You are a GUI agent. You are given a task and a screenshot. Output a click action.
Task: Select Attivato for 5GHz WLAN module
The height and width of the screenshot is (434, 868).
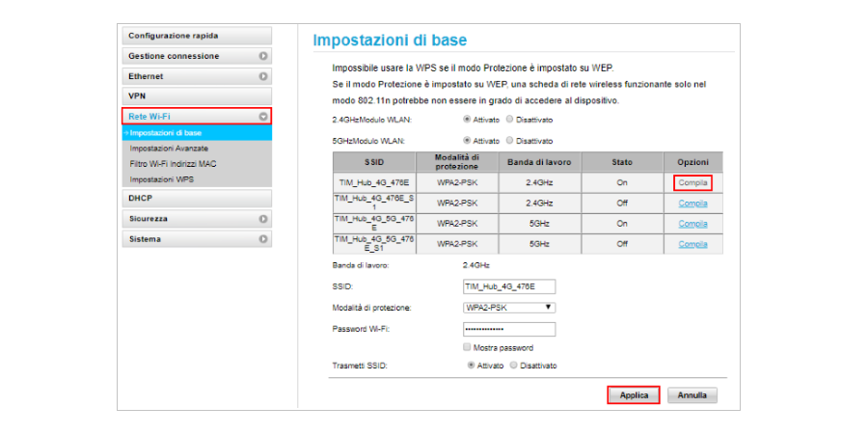pyautogui.click(x=467, y=141)
